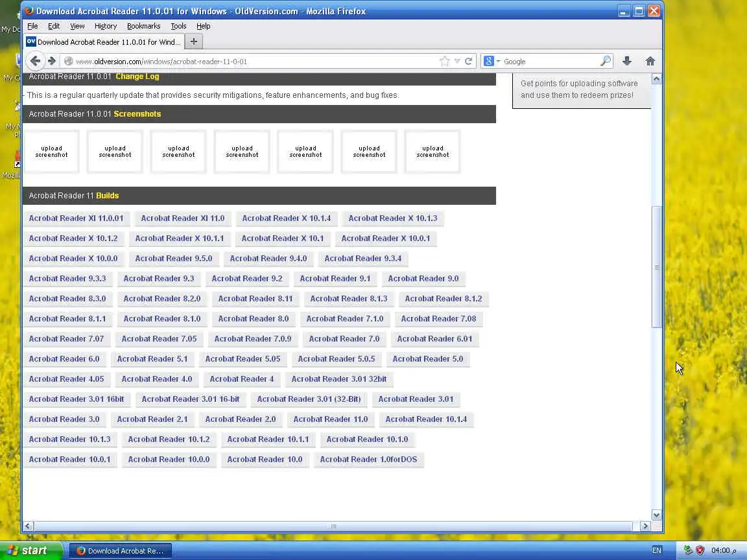Viewport: 747px width, 560px height.
Task: Open the Edit menu
Action: [54, 26]
